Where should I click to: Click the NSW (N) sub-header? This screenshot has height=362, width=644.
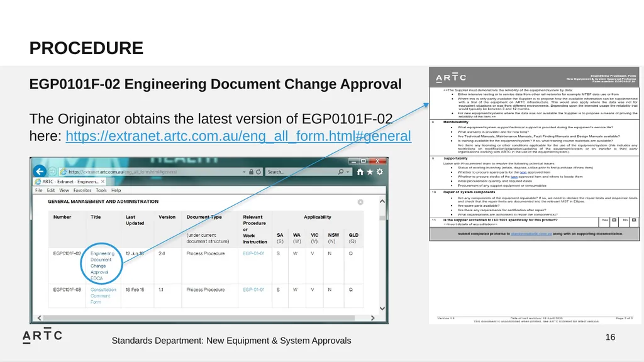click(x=333, y=238)
